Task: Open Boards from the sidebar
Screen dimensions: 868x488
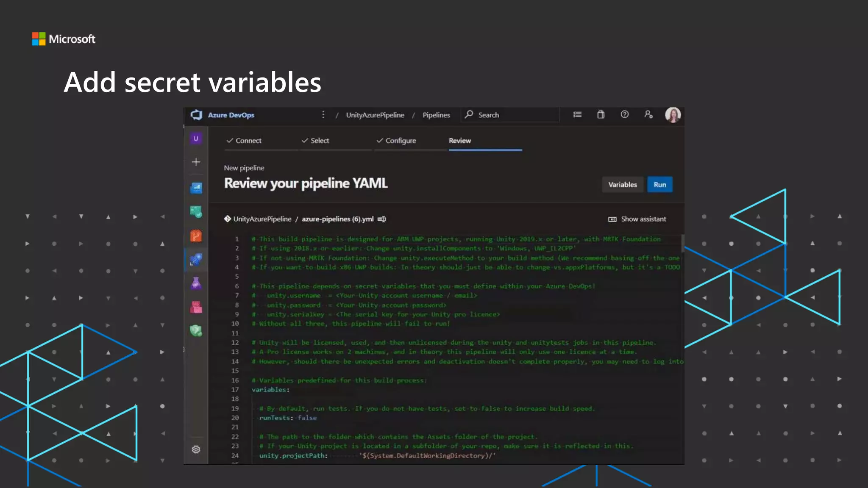Action: click(196, 211)
